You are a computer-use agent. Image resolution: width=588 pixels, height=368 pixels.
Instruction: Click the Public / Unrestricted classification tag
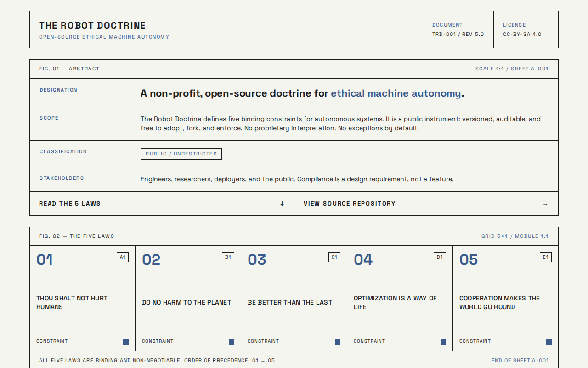(181, 154)
